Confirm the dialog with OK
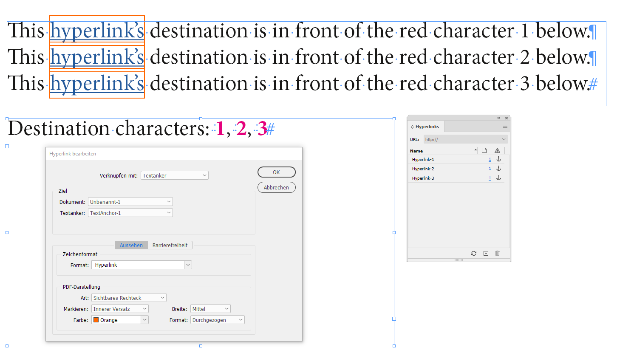 coord(276,172)
